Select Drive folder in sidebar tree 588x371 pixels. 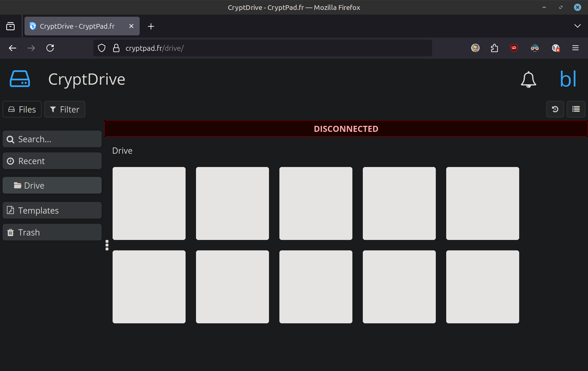[52, 185]
